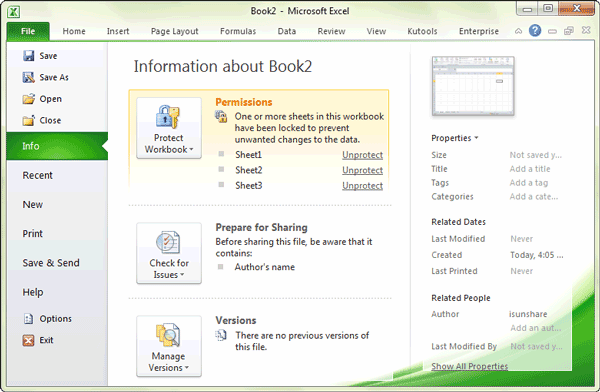Image resolution: width=600 pixels, height=392 pixels.
Task: Click the Size value Not saved yet
Action: click(535, 155)
